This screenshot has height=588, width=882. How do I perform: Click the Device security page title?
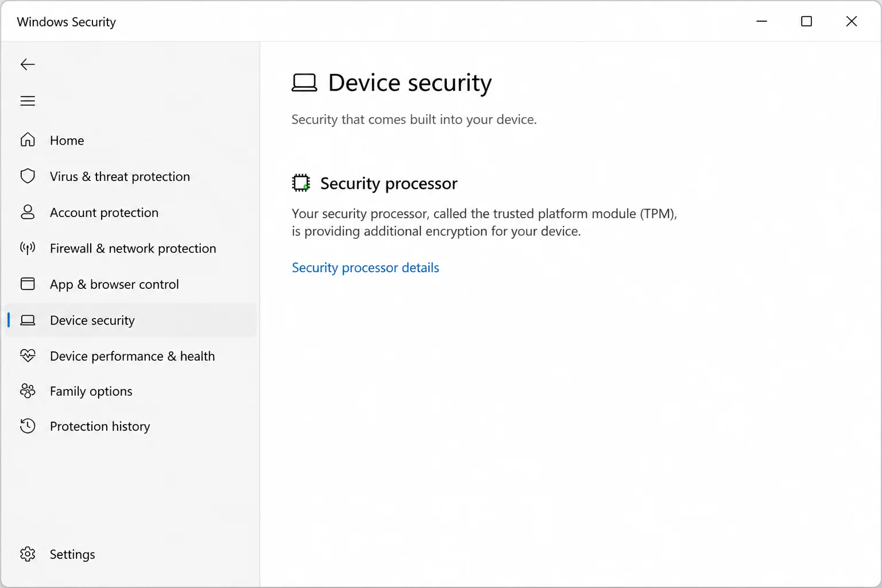click(x=410, y=83)
